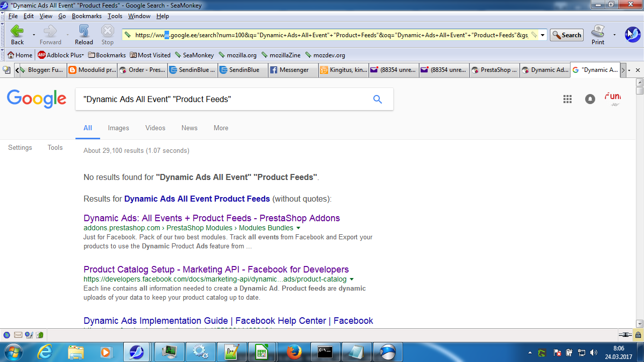Open the Tools menu
The height and width of the screenshot is (362, 644).
coord(115,16)
